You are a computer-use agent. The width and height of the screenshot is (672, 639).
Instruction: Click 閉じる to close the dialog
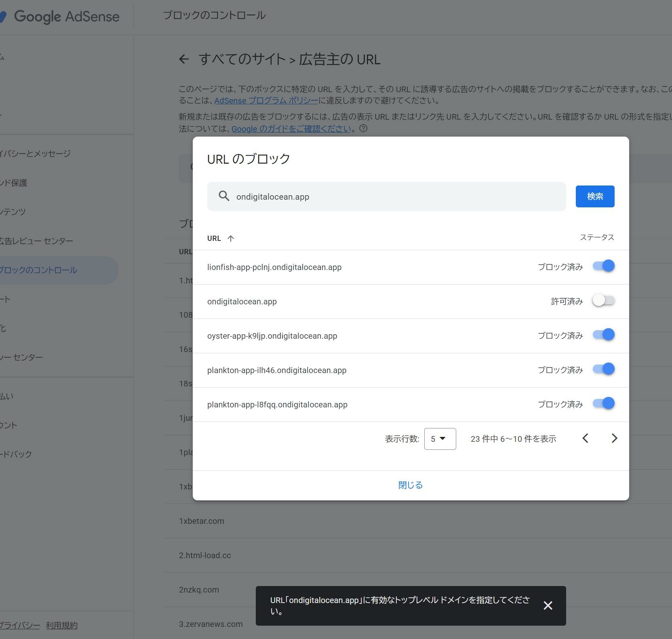point(410,485)
